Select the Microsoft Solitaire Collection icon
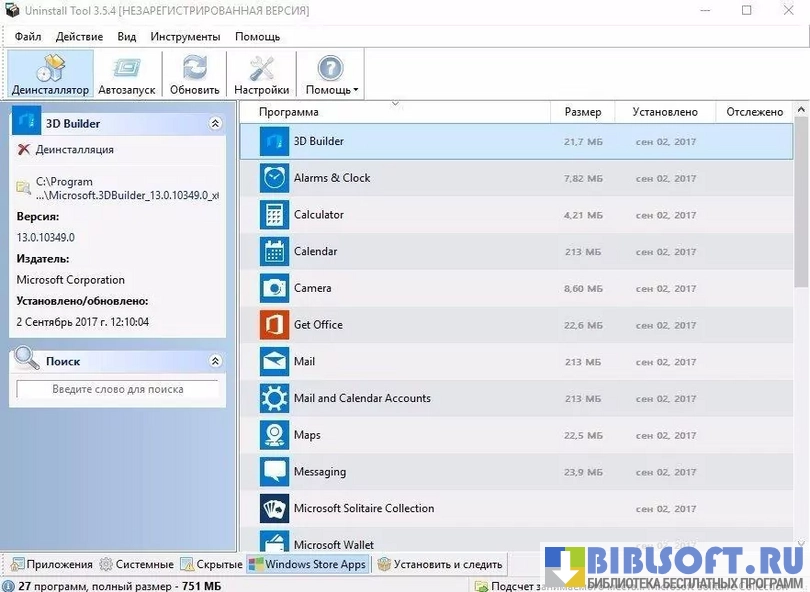The width and height of the screenshot is (810, 592). coord(274,508)
